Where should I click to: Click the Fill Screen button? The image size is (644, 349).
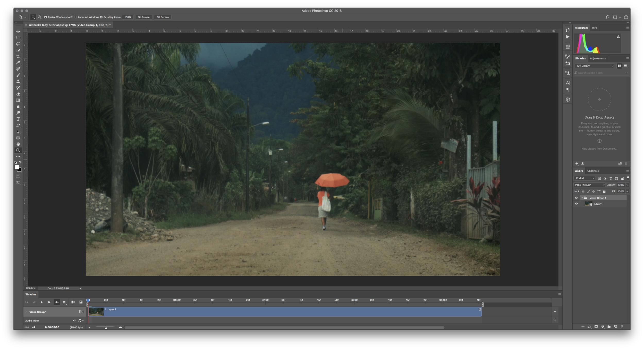pyautogui.click(x=163, y=17)
